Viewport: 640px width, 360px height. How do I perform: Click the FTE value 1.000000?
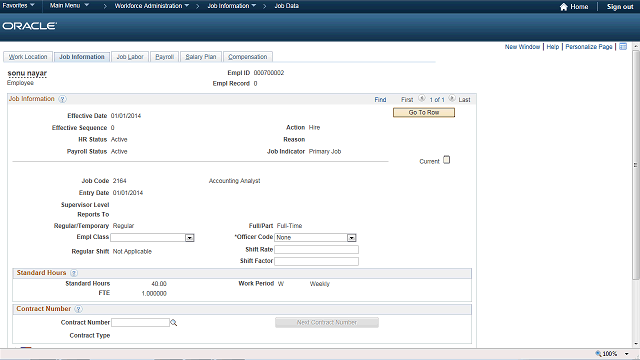(154, 293)
